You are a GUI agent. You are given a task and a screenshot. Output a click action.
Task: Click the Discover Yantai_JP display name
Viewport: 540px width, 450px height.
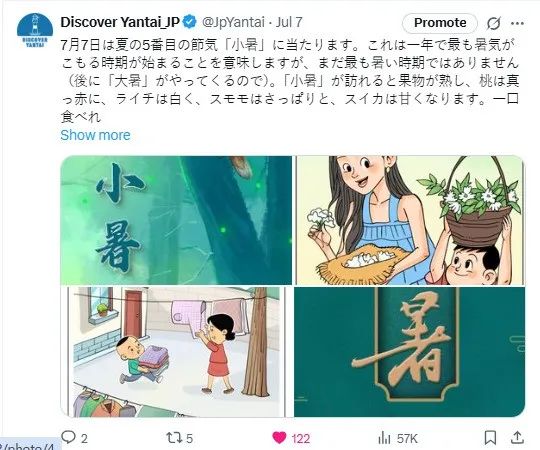120,22
